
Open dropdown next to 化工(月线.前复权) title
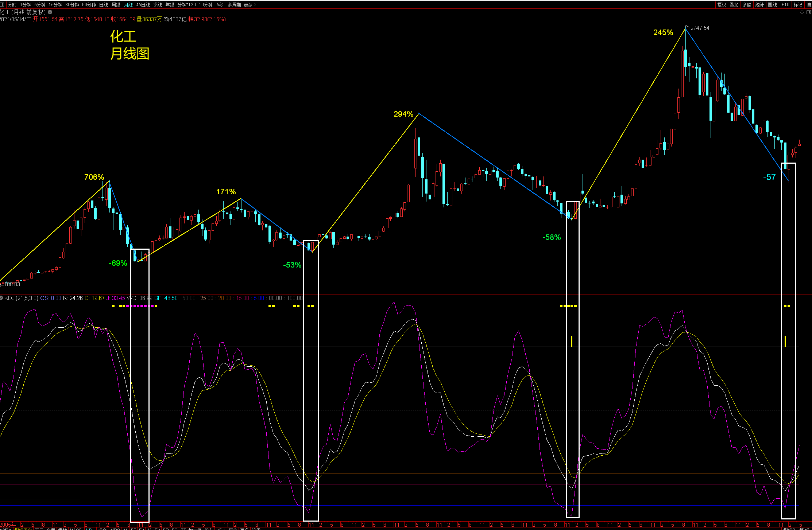click(50, 12)
